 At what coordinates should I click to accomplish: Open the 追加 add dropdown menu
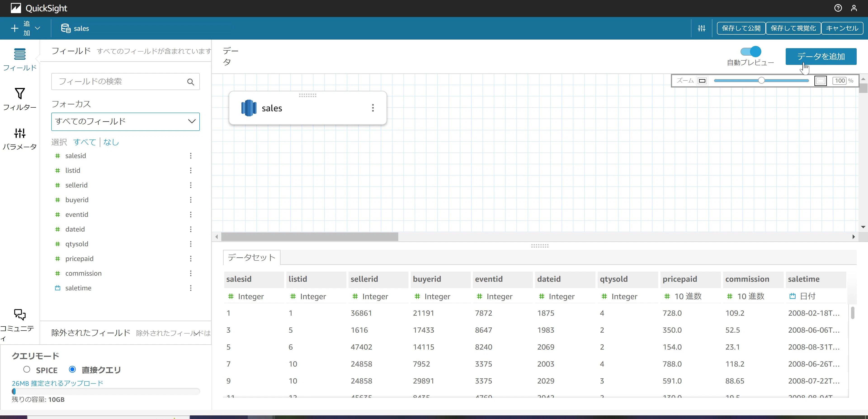[26, 28]
